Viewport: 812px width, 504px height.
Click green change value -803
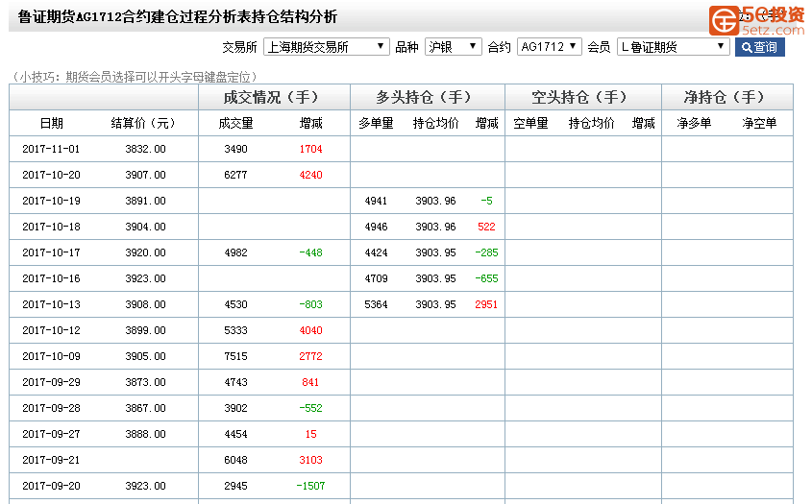pos(310,304)
